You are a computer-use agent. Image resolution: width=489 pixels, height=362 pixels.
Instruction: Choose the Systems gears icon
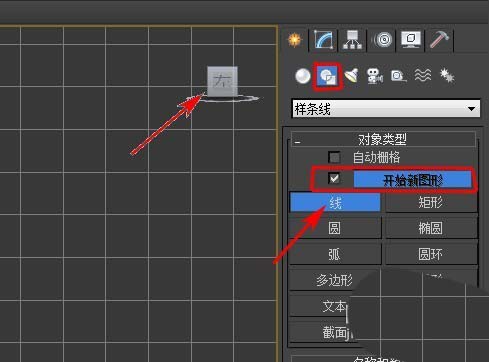pyautogui.click(x=447, y=75)
